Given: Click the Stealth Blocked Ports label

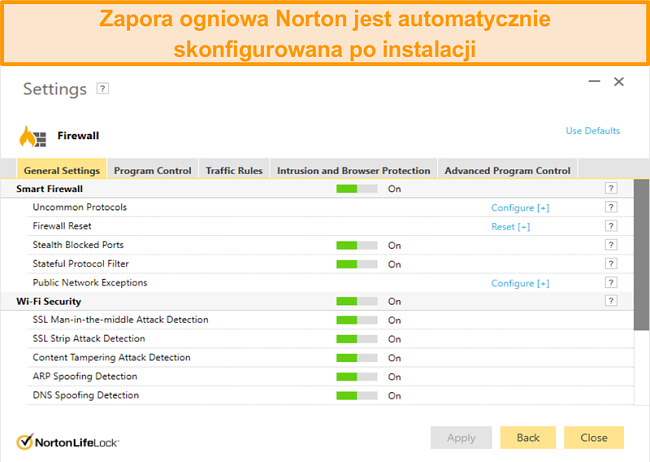Looking at the screenshot, I should coord(78,245).
